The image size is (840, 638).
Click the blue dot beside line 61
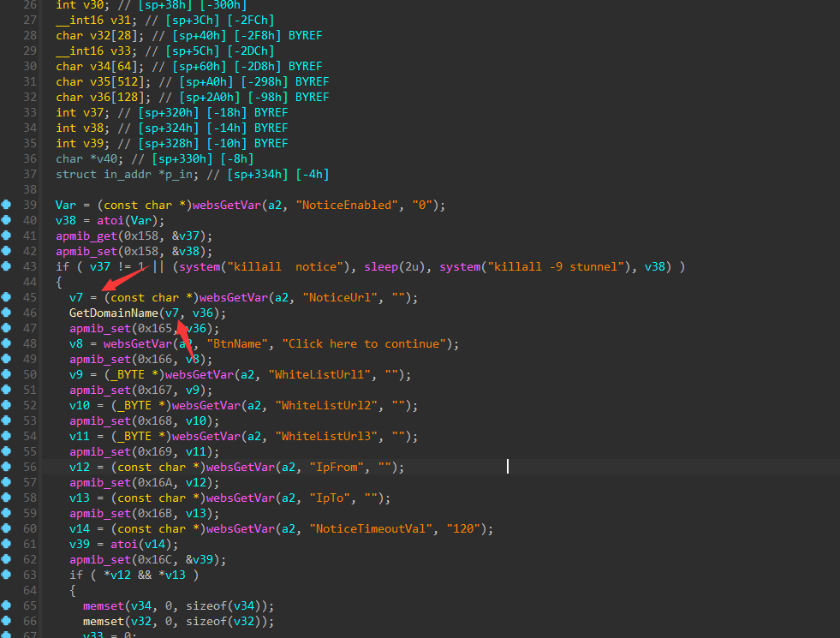(x=6, y=544)
